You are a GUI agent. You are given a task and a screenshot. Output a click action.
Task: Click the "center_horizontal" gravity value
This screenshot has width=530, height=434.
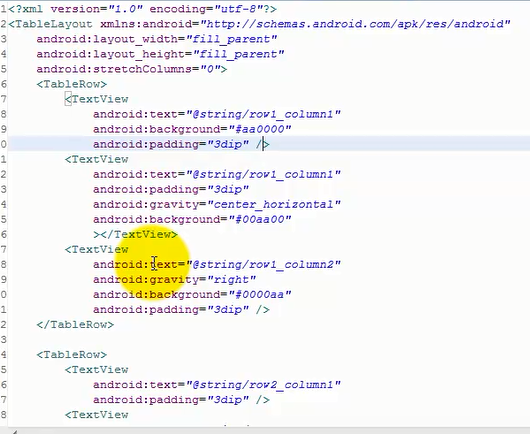[x=274, y=204]
